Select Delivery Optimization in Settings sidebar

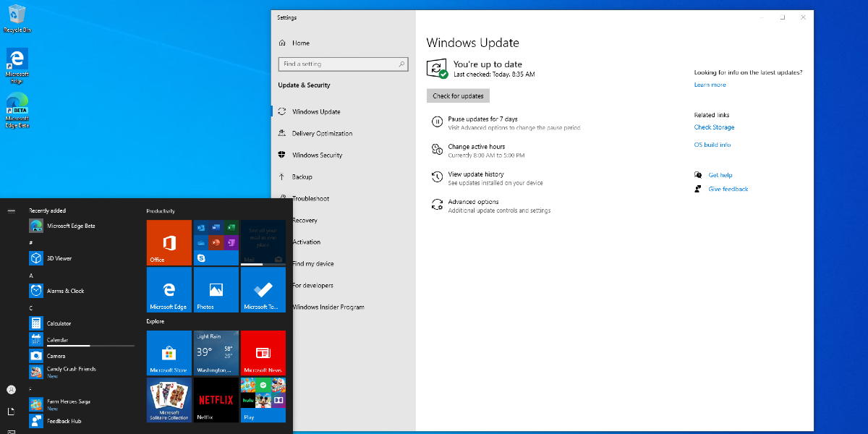pos(322,133)
